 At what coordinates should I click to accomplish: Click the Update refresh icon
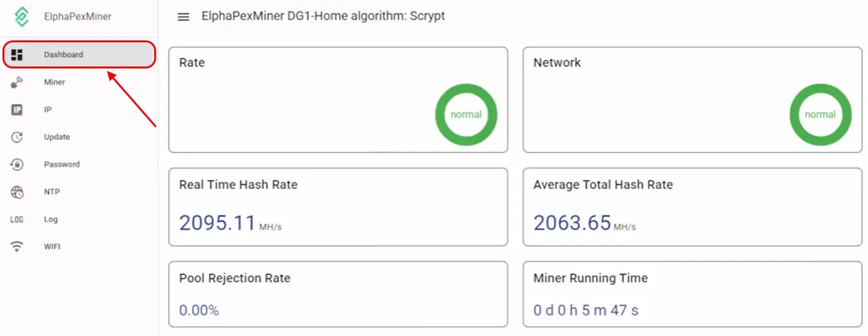click(17, 138)
